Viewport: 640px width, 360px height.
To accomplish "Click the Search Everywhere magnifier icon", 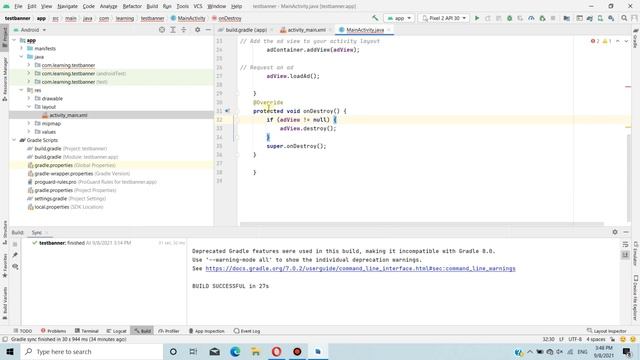I will click(624, 18).
